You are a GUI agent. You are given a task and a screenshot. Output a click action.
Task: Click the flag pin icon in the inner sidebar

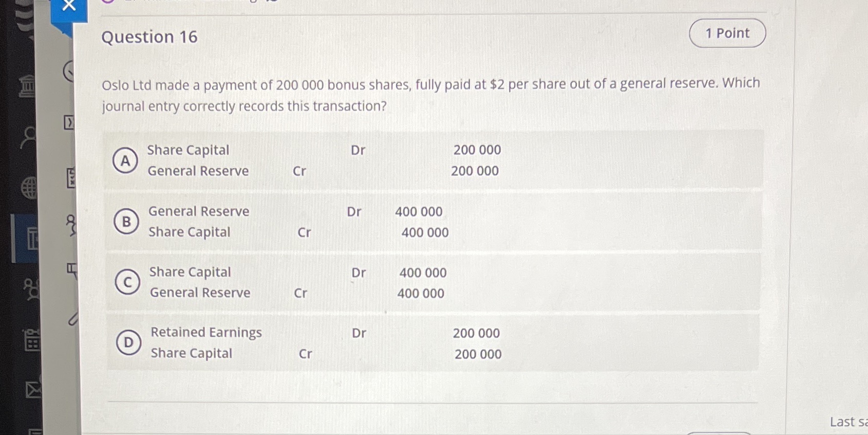[72, 267]
